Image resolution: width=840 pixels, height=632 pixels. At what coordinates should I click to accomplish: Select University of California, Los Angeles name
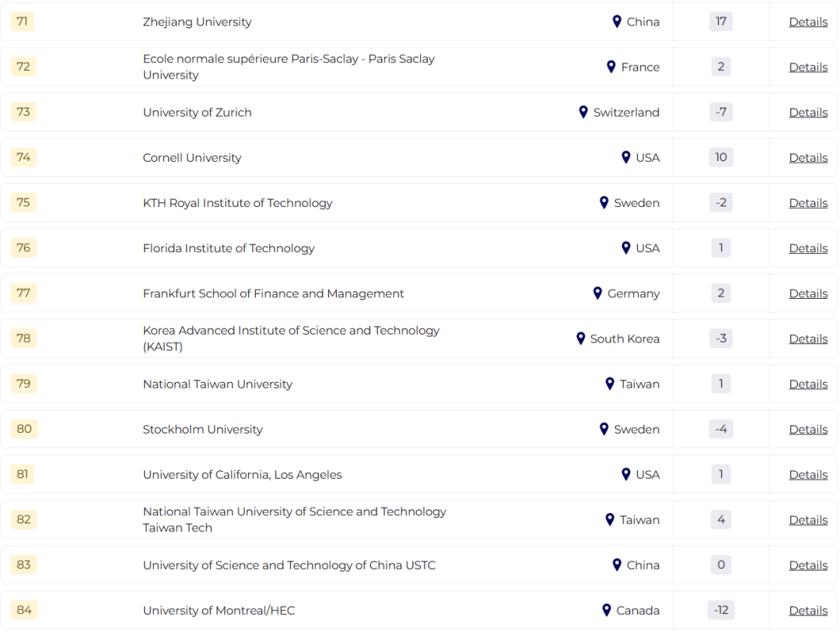pyautogui.click(x=242, y=475)
